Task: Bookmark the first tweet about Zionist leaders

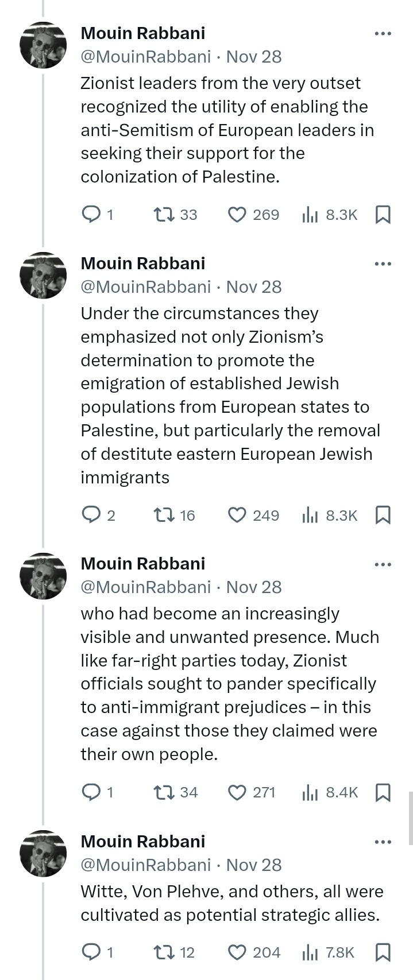Action: (383, 215)
